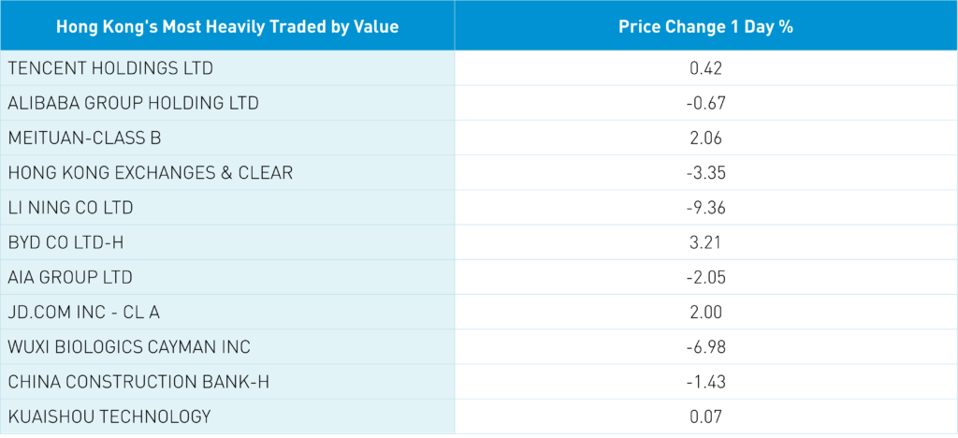The image size is (958, 438).
Task: Select the JD.COM INC - CL A cell
Action: click(84, 312)
